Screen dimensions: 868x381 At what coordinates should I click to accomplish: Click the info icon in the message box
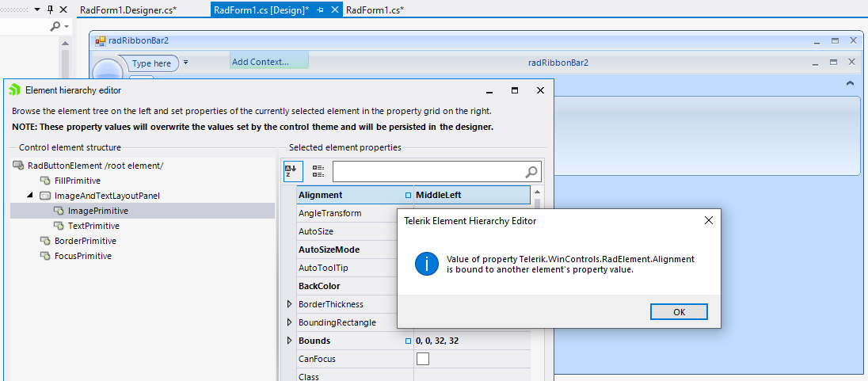pyautogui.click(x=427, y=264)
